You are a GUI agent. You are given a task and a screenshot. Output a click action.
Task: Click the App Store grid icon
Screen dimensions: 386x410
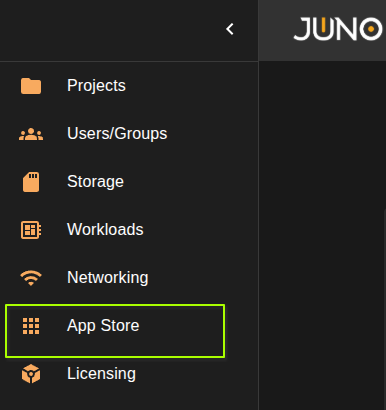click(x=31, y=326)
